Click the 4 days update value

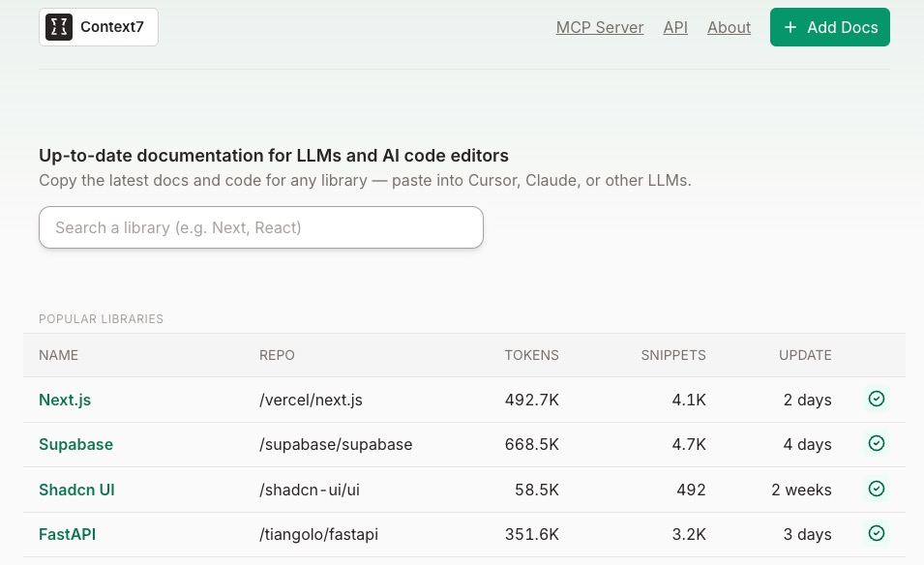pos(807,444)
